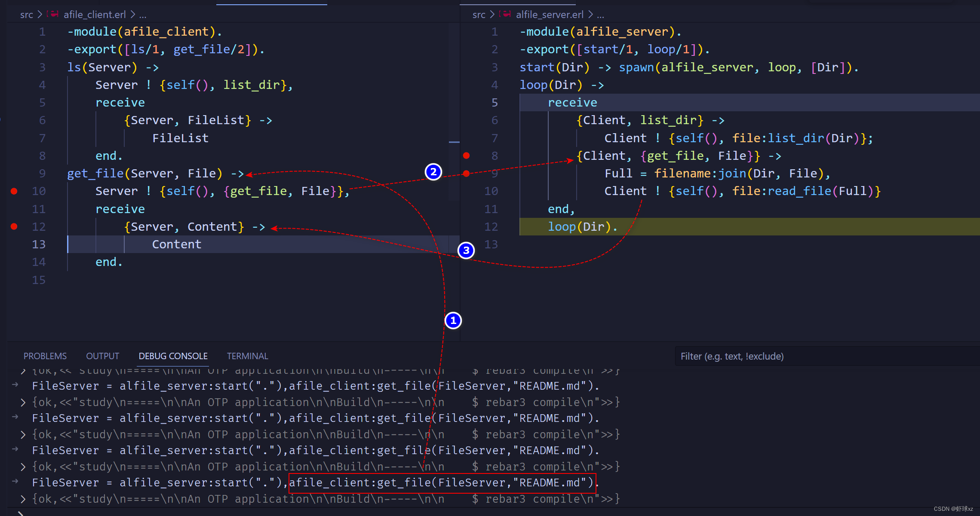Image resolution: width=980 pixels, height=516 pixels.
Task: Expand the last console result {ok,<<"study...
Action: click(x=23, y=499)
